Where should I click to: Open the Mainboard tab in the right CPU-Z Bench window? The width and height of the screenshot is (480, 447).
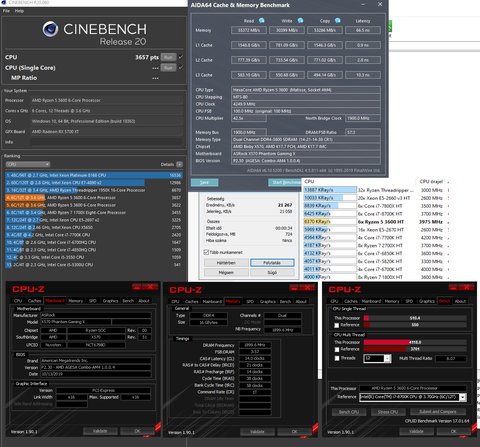click(x=371, y=301)
